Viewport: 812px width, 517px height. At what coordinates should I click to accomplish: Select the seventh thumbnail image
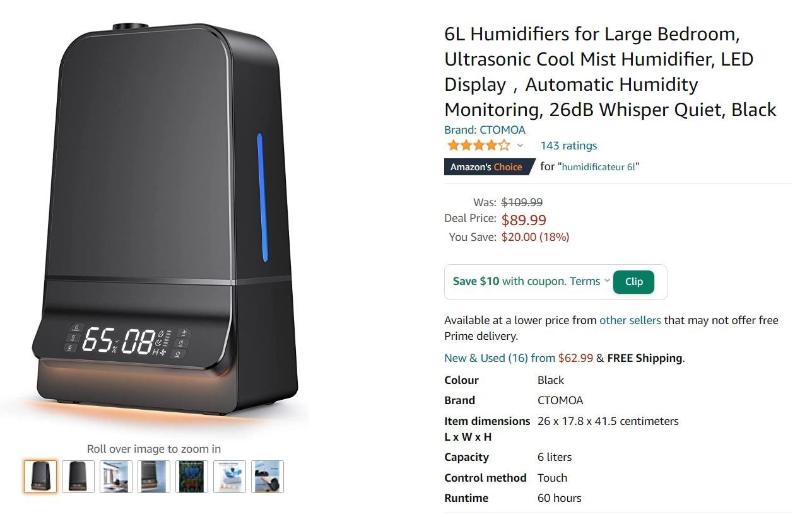click(268, 476)
